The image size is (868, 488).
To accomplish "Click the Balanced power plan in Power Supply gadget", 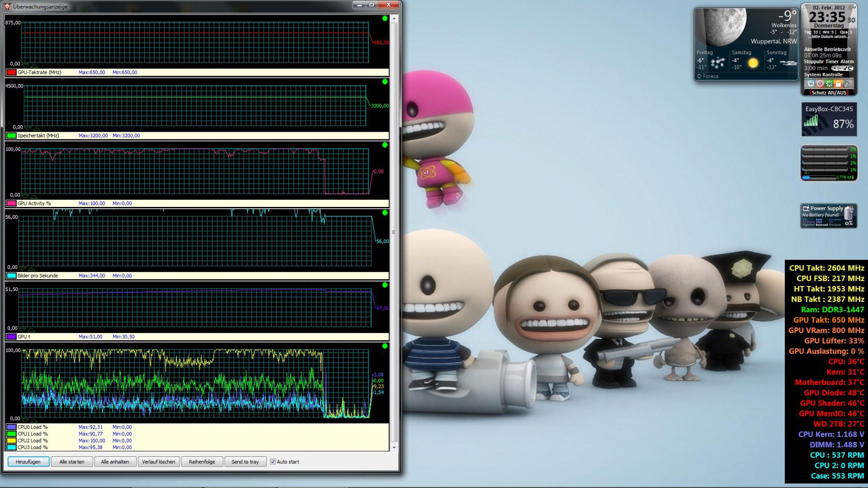I will pos(822,225).
